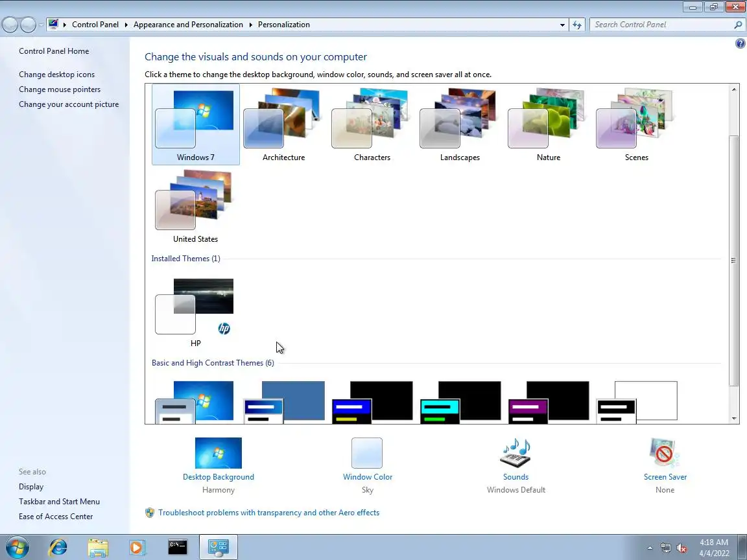
Task: Select the Nature theme
Action: [x=548, y=124]
